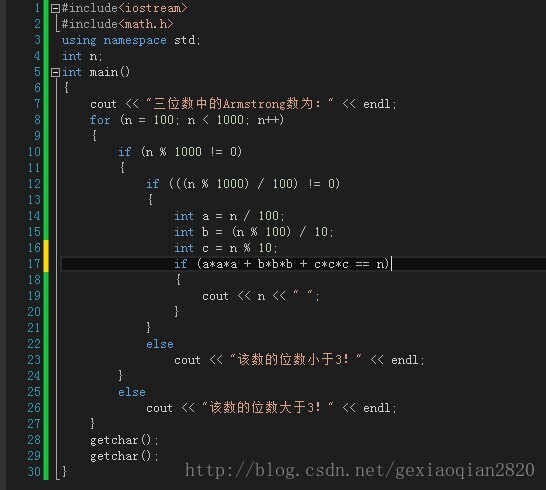The width and height of the screenshot is (546, 490).
Task: Click 'endl' on line 23
Action: pos(404,360)
